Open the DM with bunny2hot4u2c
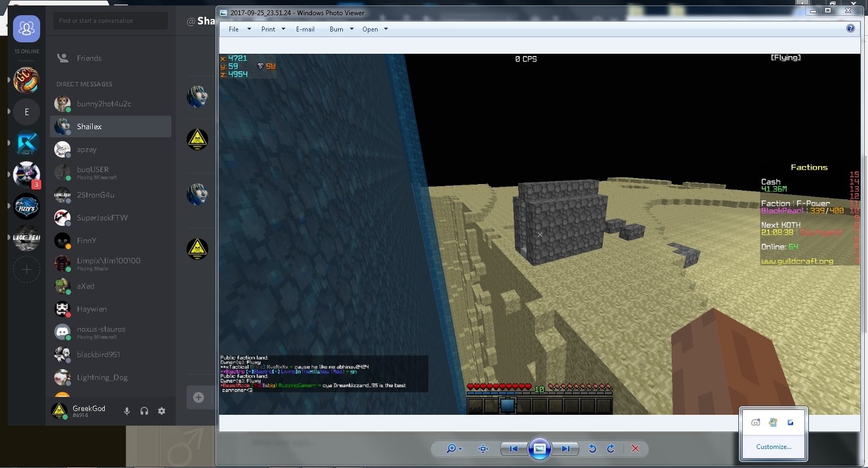Viewport: 868px width, 468px height. [x=111, y=104]
